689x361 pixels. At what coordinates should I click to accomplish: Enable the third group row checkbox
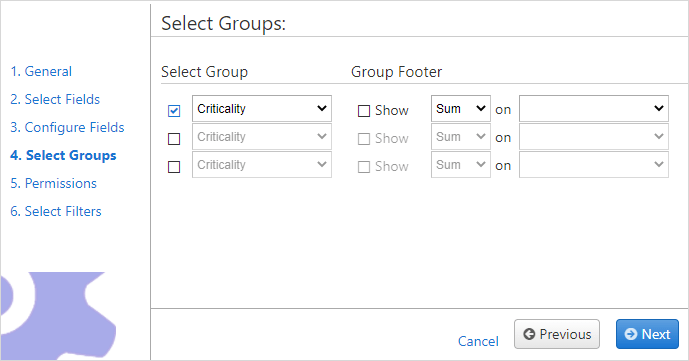pyautogui.click(x=174, y=167)
